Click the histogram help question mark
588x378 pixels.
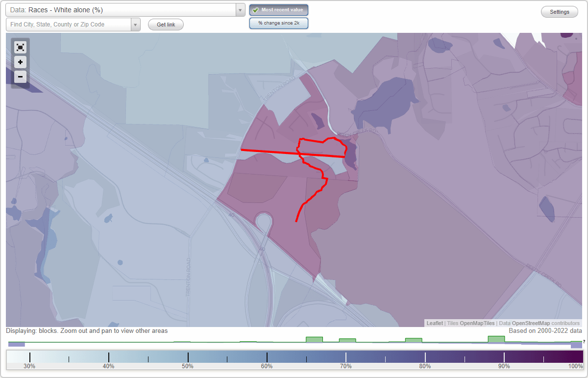click(x=584, y=342)
